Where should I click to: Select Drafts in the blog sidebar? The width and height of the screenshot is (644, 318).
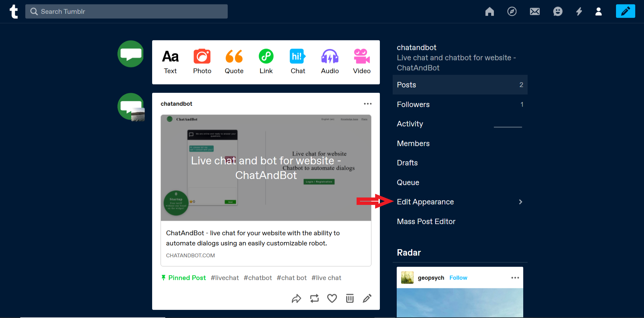click(x=407, y=163)
